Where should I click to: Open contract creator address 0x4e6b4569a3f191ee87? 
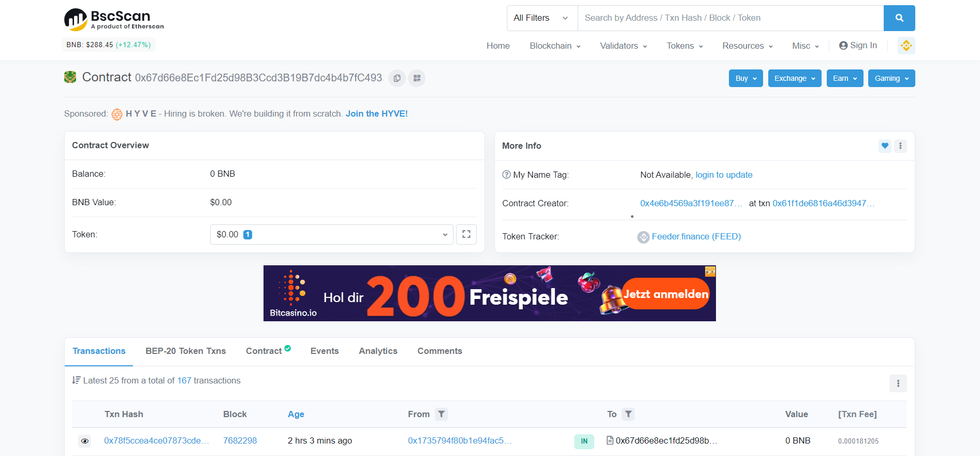(691, 204)
